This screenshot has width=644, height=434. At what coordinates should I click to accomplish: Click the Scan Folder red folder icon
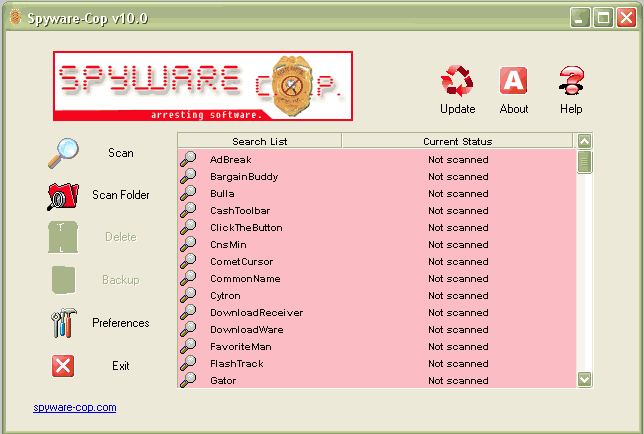(x=63, y=196)
